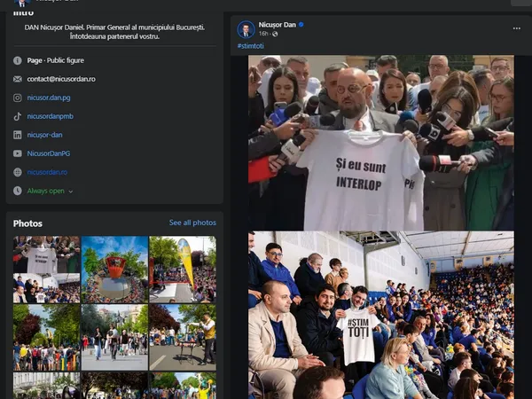Click the Instagram icon beside nicusor.dan.pg
532x399 pixels.
pyautogui.click(x=18, y=98)
